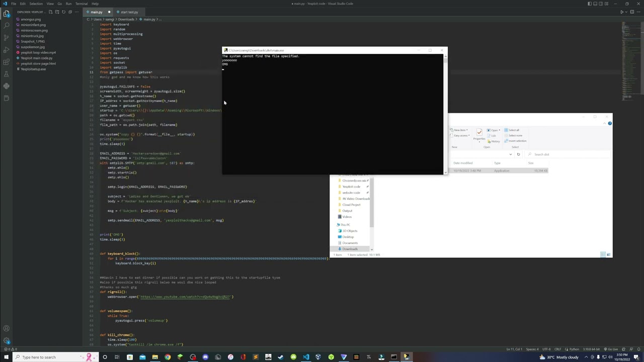This screenshot has width=644, height=362.
Task: Open amongus.png in Explorer tree
Action: pos(31,20)
